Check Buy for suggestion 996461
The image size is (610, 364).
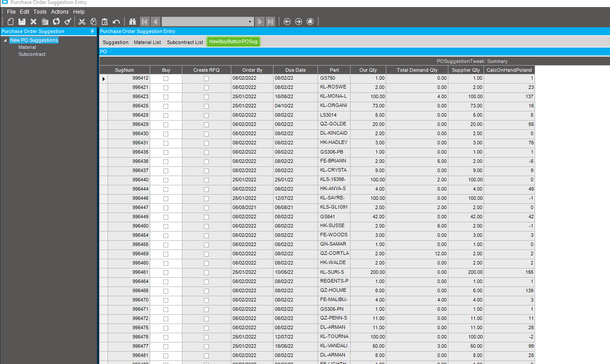click(x=166, y=272)
